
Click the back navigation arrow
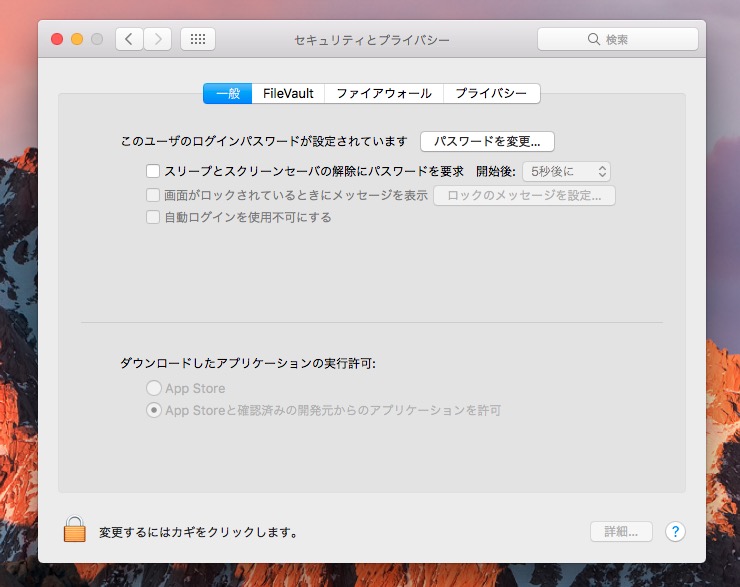click(x=129, y=39)
